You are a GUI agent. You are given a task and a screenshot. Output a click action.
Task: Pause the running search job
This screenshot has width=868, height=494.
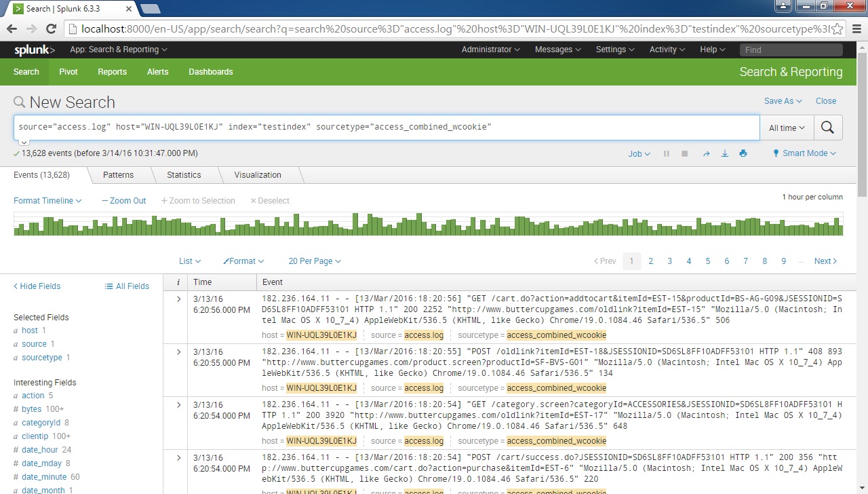(x=667, y=153)
